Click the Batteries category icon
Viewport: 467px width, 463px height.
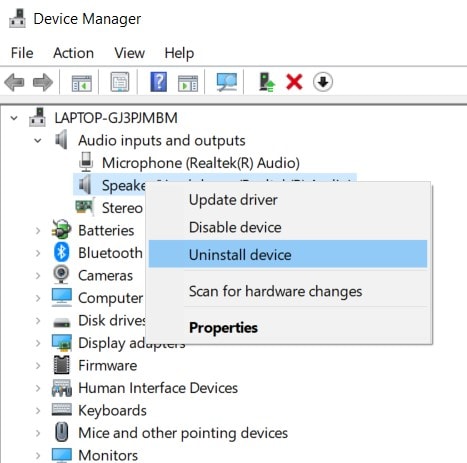(62, 230)
